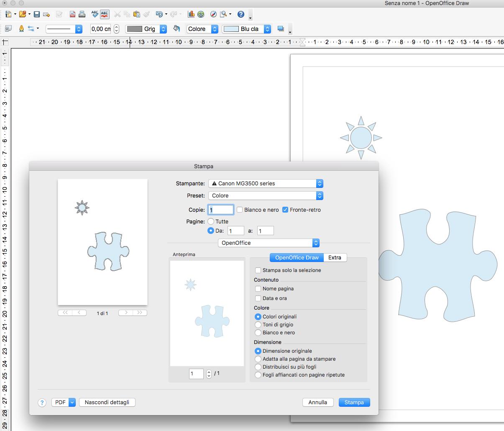Click the grey line color swatch
The height and width of the screenshot is (431, 504).
(x=135, y=29)
